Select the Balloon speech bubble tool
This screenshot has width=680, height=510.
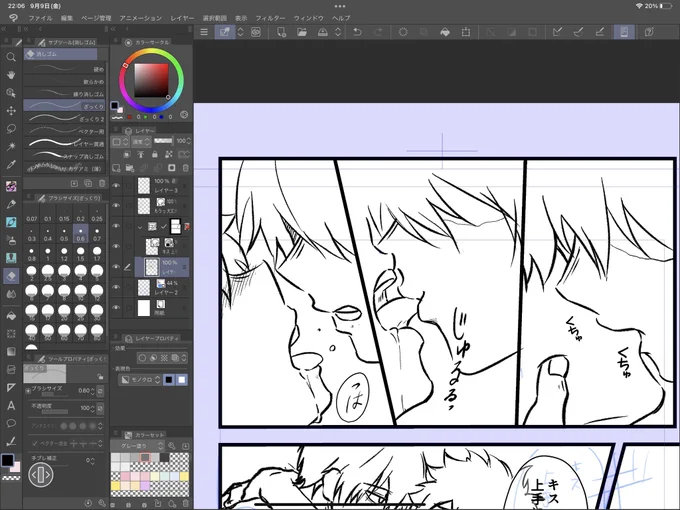[x=11, y=423]
